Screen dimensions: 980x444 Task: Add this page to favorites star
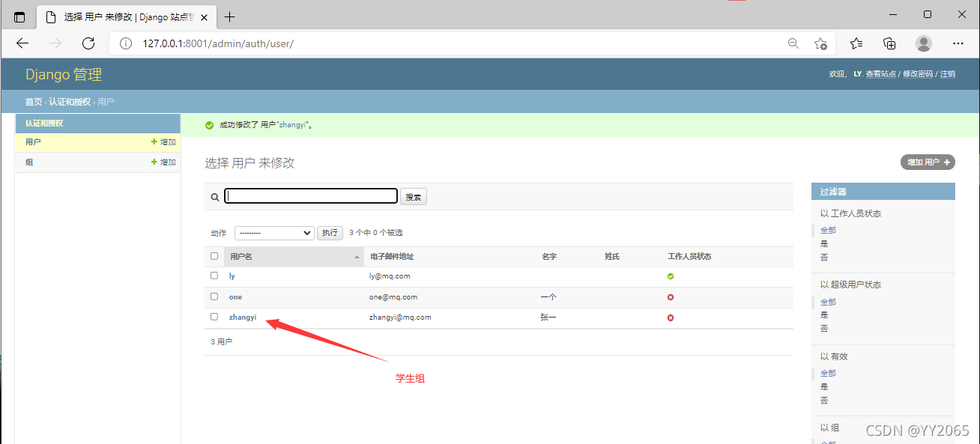click(x=820, y=43)
